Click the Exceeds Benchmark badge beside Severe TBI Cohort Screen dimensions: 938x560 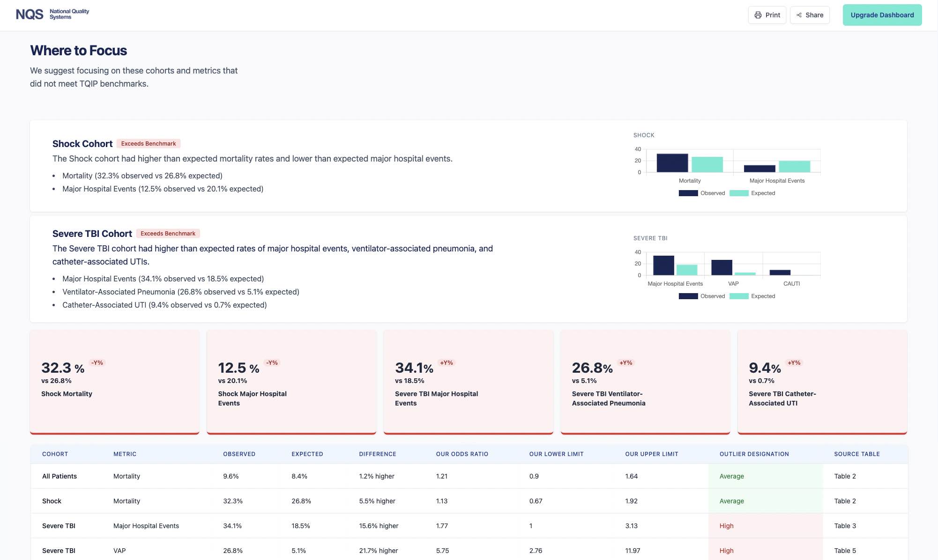point(168,234)
